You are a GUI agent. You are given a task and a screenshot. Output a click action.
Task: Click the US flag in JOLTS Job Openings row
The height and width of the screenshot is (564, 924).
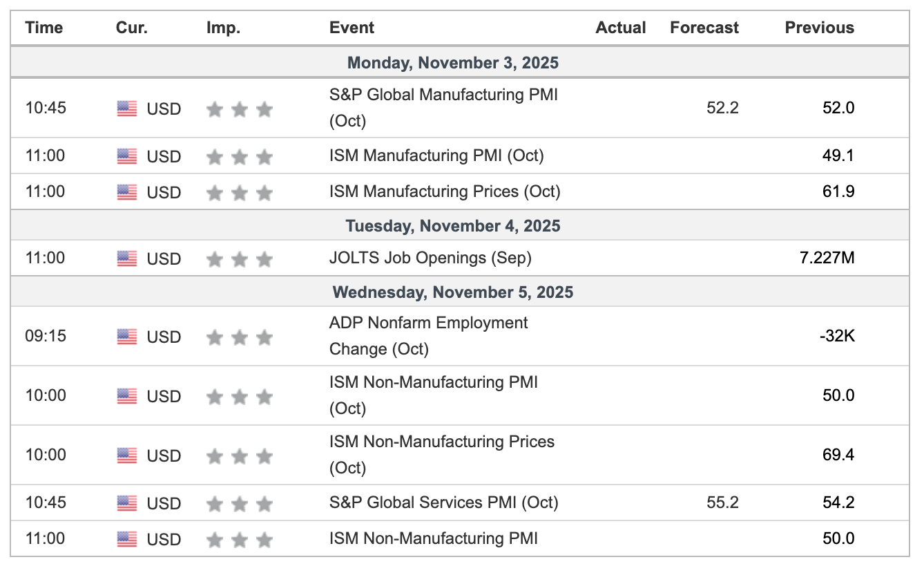[127, 258]
